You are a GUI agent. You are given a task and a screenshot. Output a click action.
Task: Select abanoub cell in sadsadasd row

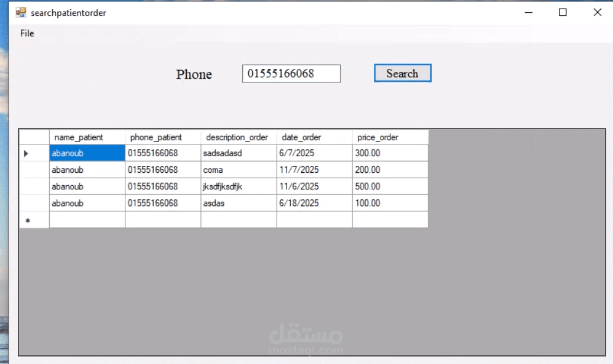(87, 153)
